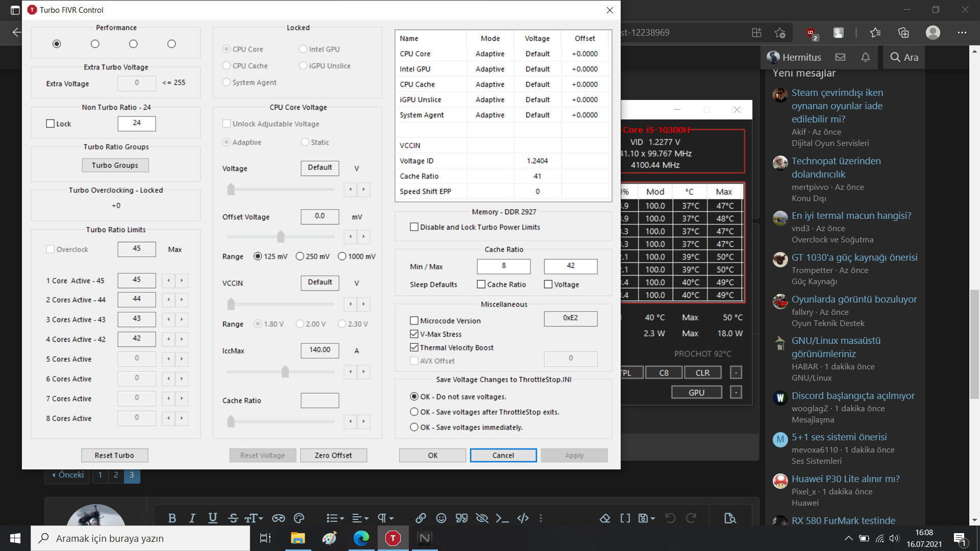Go to forum page 2
Screen dimensions: 980x551
116,475
